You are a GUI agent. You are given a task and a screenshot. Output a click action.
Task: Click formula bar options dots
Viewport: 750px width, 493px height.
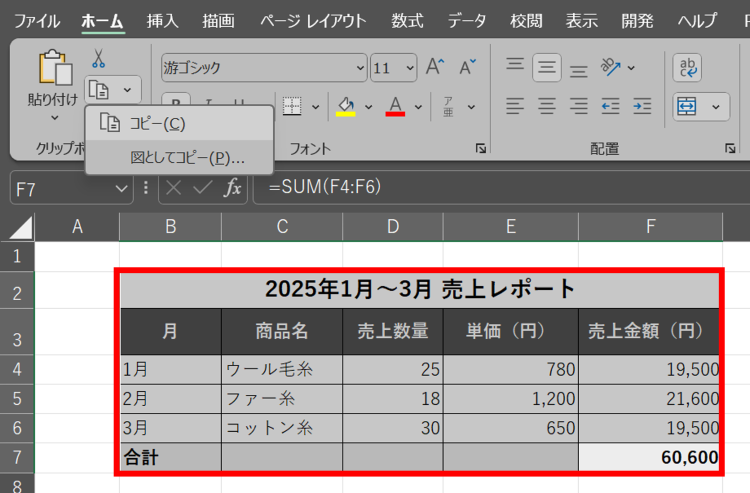[x=145, y=187]
